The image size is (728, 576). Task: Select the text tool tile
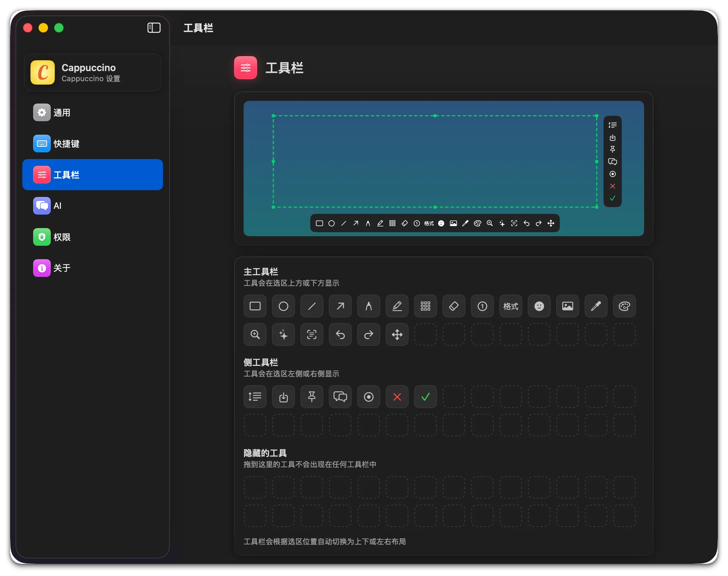coord(369,306)
